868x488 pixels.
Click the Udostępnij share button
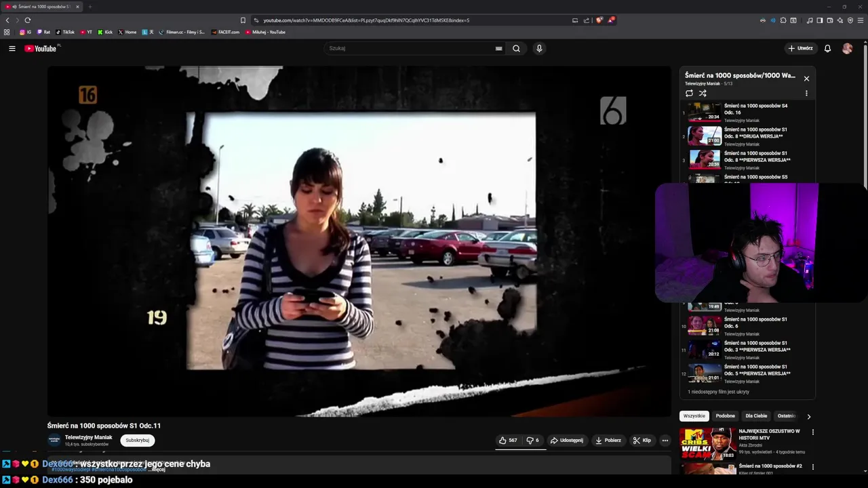pos(567,440)
